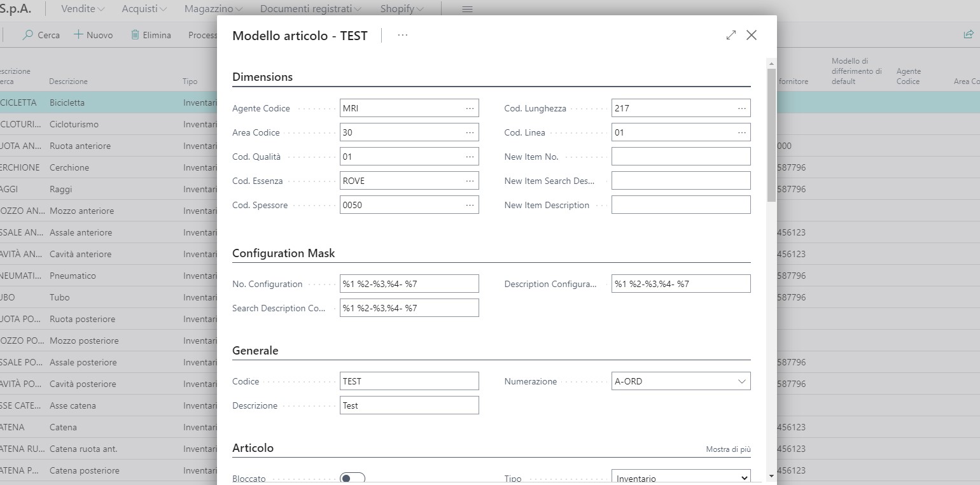Click the Mostra di più link
Image resolution: width=980 pixels, height=485 pixels.
(x=728, y=449)
